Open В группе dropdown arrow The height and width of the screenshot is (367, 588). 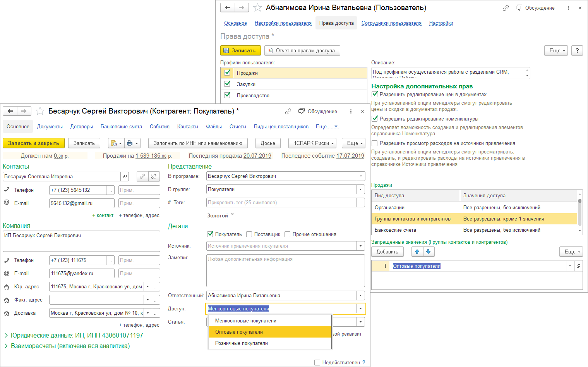click(x=361, y=189)
